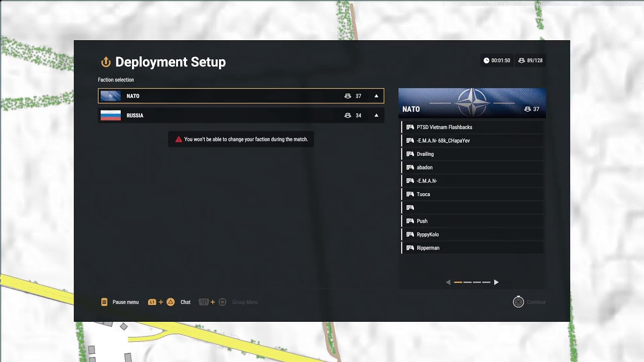Select player abadon
Image resolution: width=644 pixels, height=362 pixels.
pyautogui.click(x=472, y=167)
